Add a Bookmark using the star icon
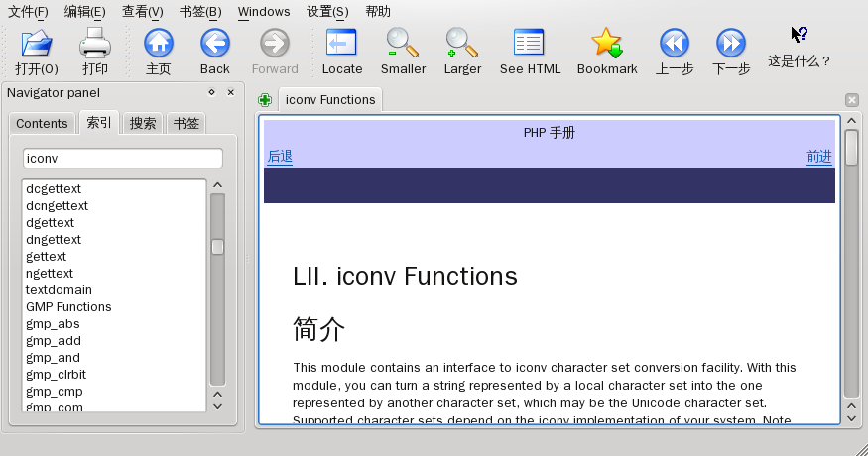This screenshot has height=456, width=868. [x=607, y=43]
